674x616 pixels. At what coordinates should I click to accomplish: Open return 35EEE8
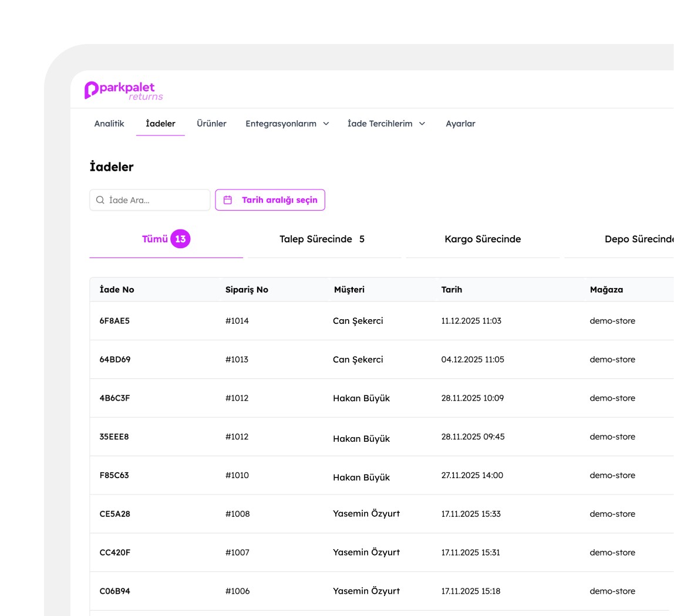point(114,437)
